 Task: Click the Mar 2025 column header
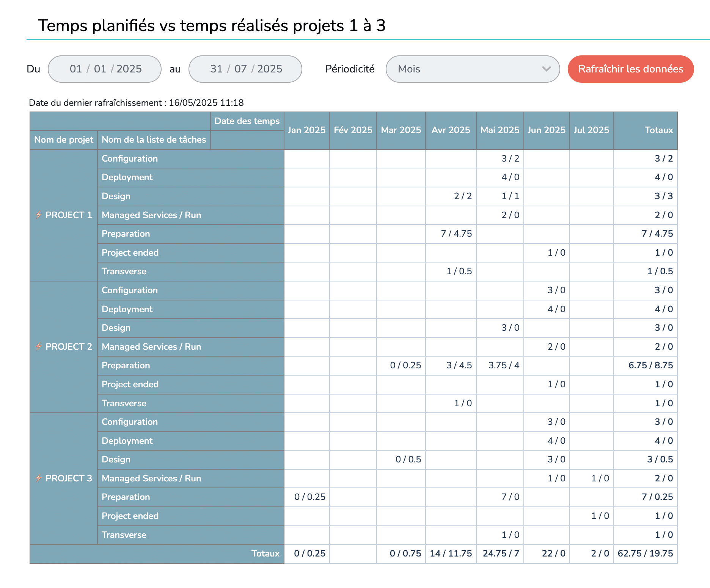click(401, 130)
